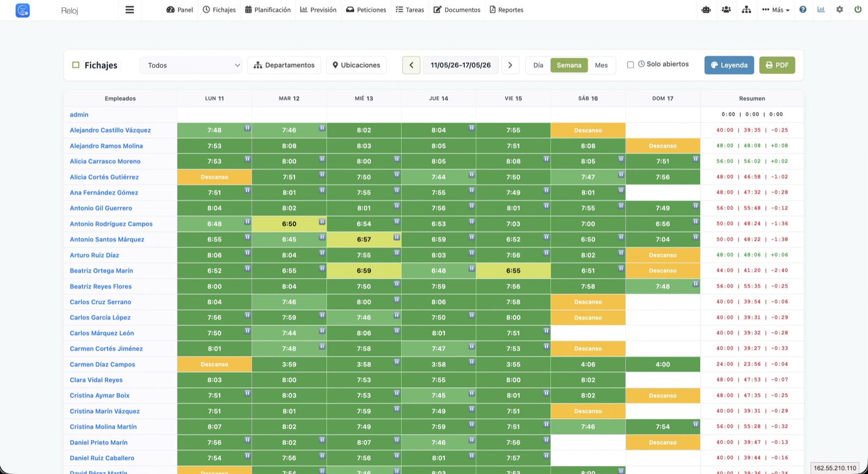
Task: Click the Ubicaciones button
Action: point(356,65)
